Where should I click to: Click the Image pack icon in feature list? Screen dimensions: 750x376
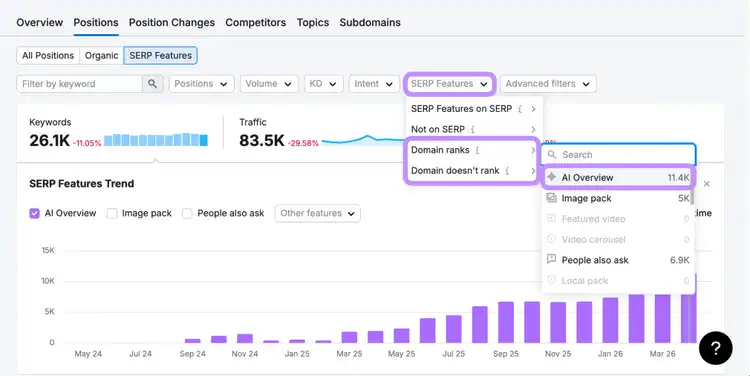coord(551,198)
